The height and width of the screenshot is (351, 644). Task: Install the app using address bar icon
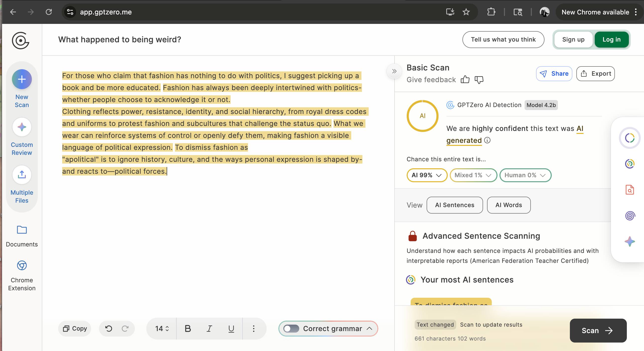450,12
